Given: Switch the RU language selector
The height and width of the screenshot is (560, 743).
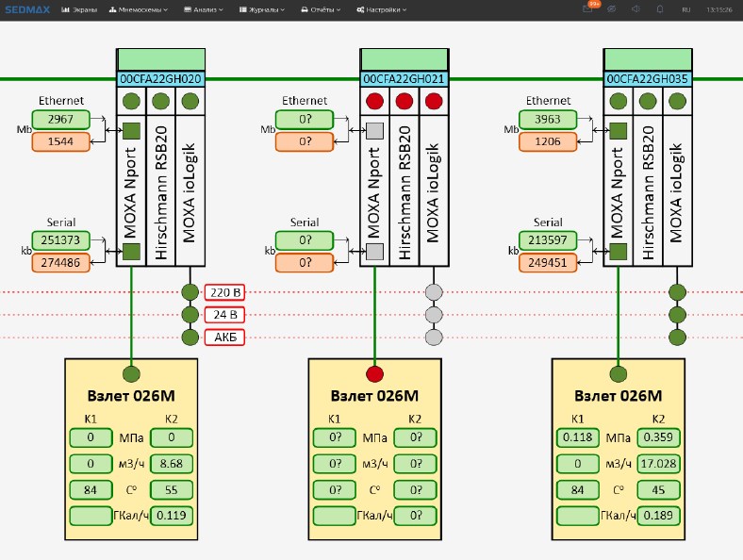Looking at the screenshot, I should [x=685, y=9].
